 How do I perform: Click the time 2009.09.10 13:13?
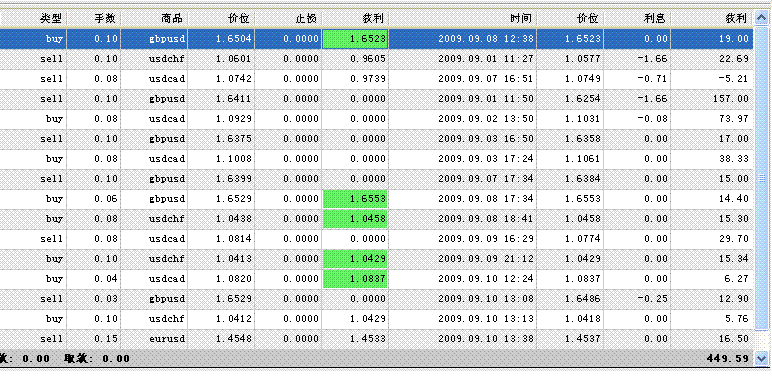pyautogui.click(x=485, y=319)
